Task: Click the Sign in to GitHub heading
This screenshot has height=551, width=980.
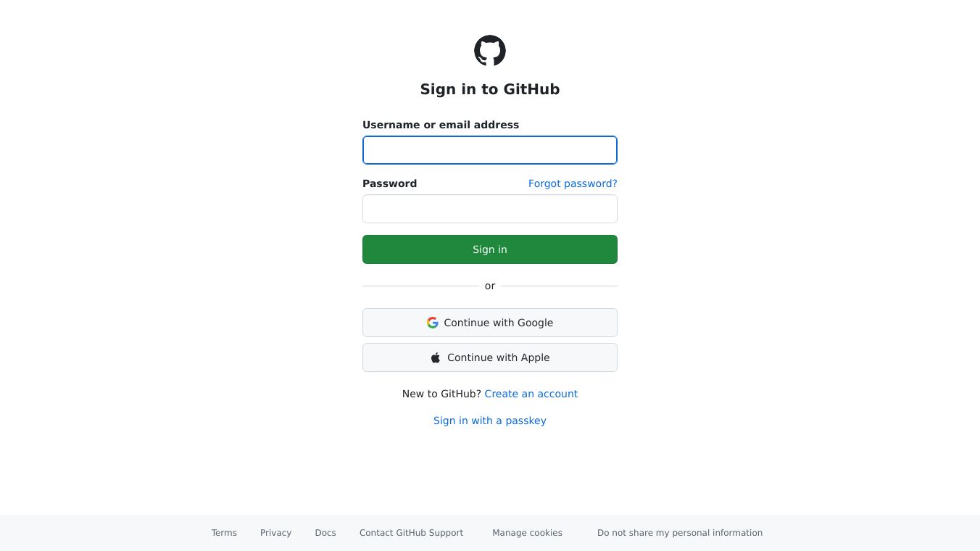Action: tap(490, 89)
